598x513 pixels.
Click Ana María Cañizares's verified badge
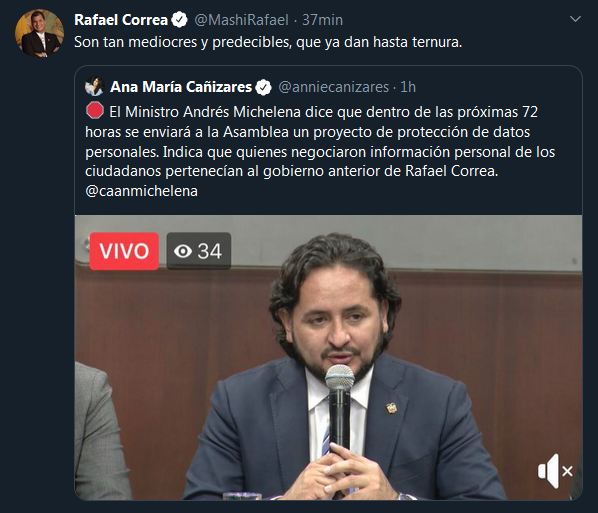pos(263,87)
